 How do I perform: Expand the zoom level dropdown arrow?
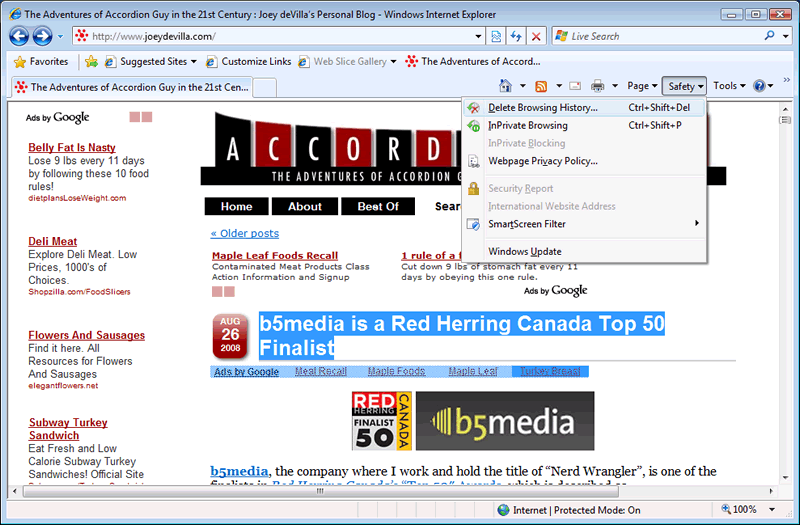(x=772, y=509)
